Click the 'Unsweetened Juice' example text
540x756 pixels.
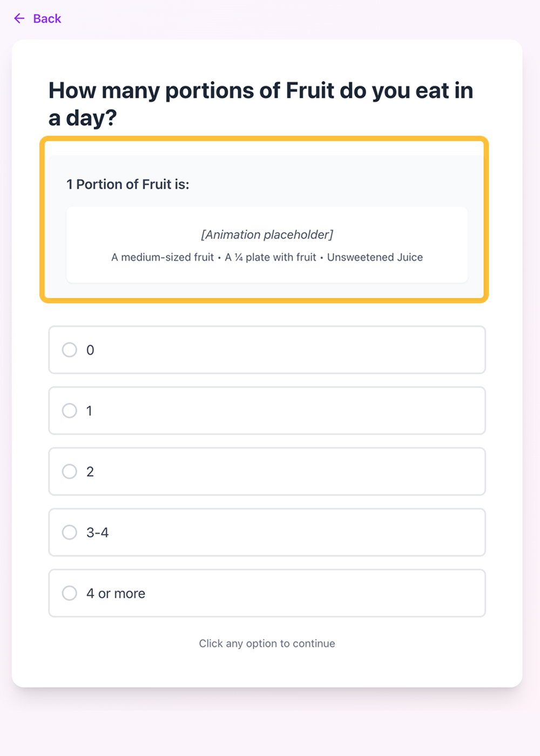point(375,258)
